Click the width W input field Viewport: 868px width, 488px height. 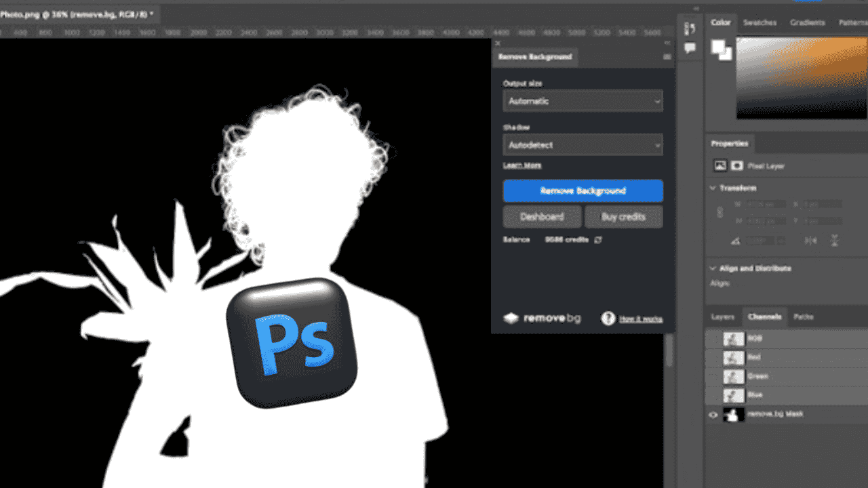coord(766,204)
